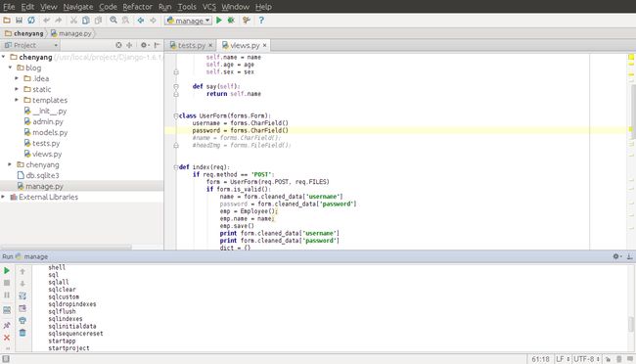Toggle tool window buttons in status bar corner
The height and width of the screenshot is (364, 636).
[x=6, y=359]
